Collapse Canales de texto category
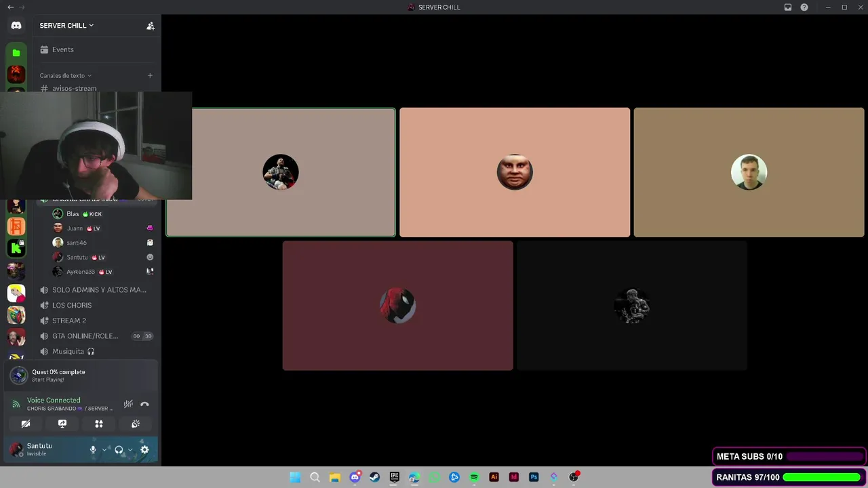 65,75
